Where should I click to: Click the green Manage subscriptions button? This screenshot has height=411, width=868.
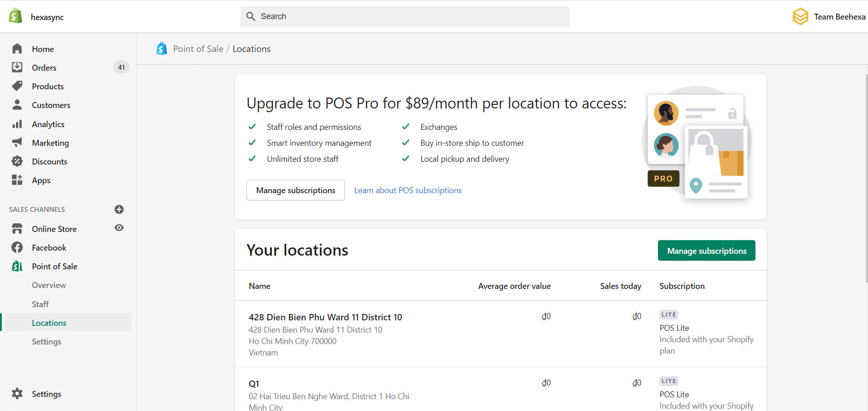coord(707,251)
